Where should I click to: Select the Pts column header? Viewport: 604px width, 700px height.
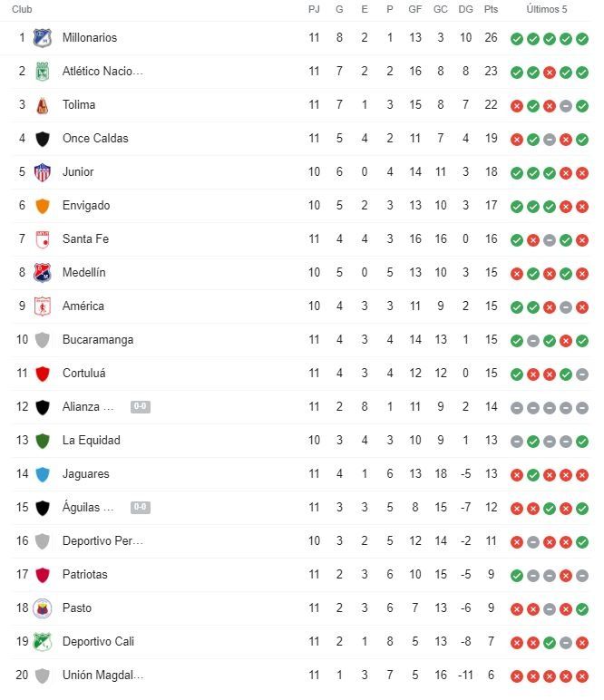491,9
